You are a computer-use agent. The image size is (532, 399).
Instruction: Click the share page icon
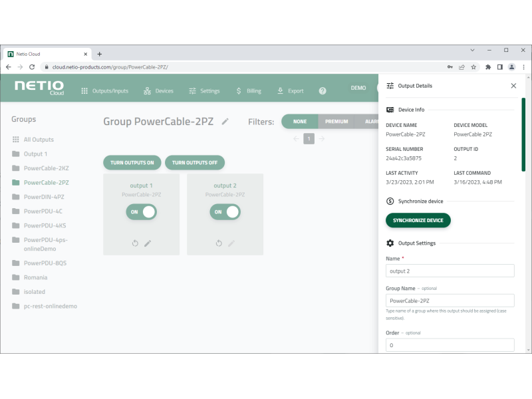click(462, 67)
